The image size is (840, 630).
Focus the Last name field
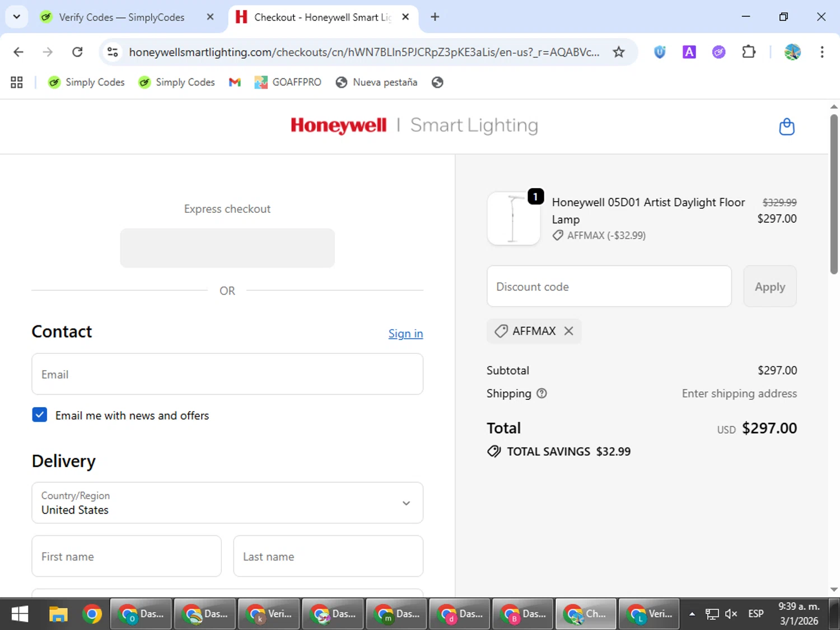click(328, 556)
